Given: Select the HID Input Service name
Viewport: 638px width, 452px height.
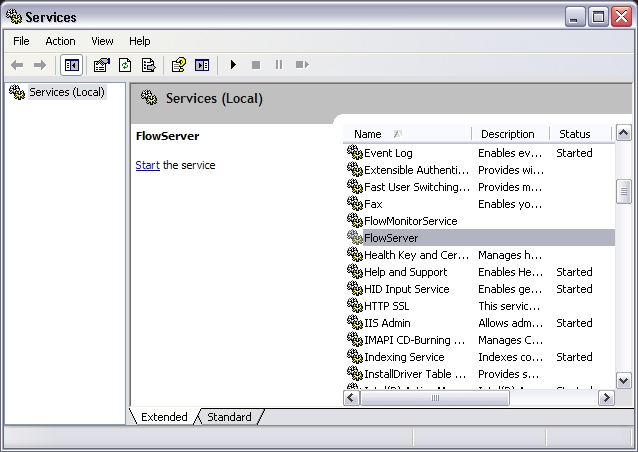Looking at the screenshot, I should [x=406, y=289].
